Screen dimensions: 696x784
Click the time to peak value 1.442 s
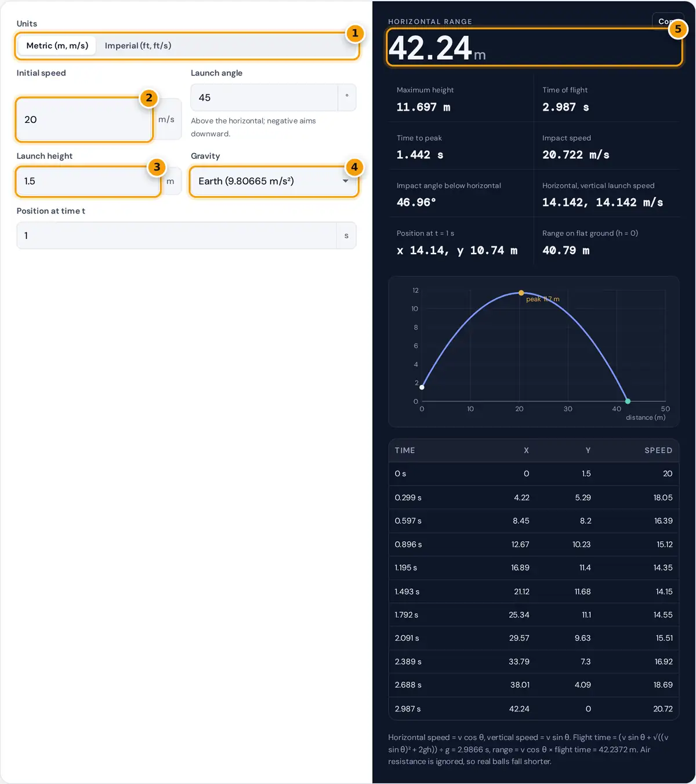pyautogui.click(x=420, y=155)
